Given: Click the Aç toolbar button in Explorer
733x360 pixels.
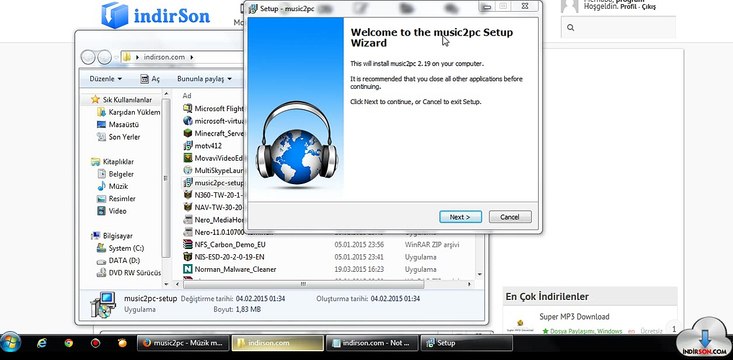Looking at the screenshot, I should tap(150, 79).
